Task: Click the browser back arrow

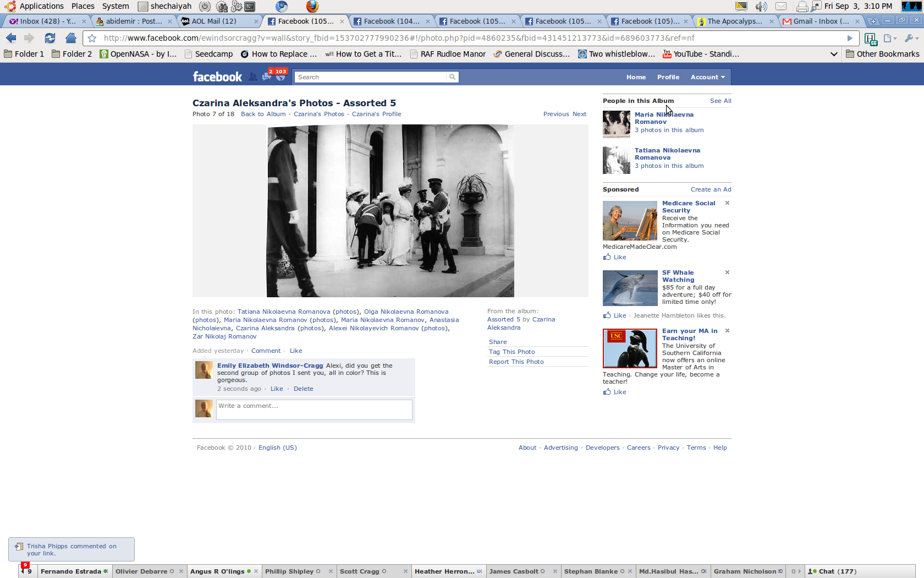Action: pos(11,38)
